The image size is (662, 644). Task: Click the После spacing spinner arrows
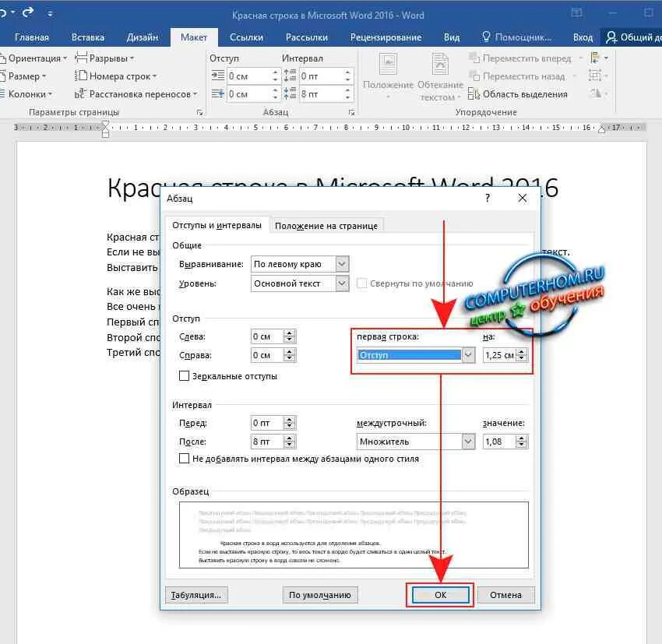pyautogui.click(x=290, y=442)
